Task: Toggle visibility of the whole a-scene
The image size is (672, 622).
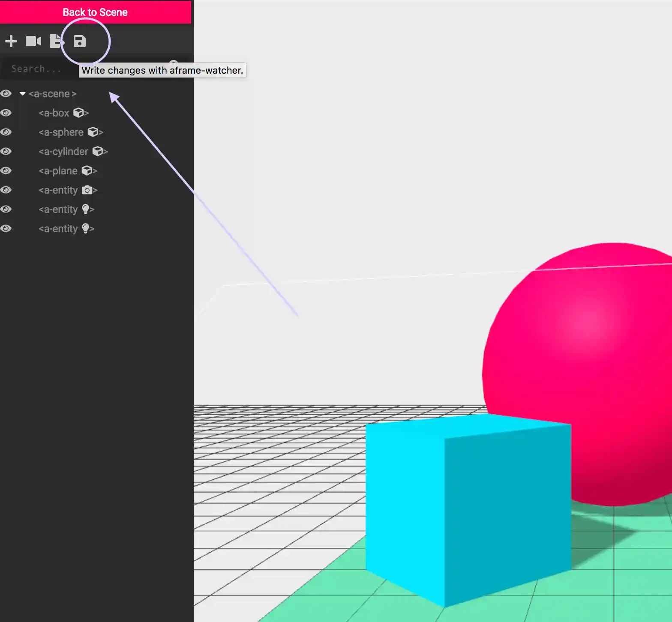Action: point(6,93)
